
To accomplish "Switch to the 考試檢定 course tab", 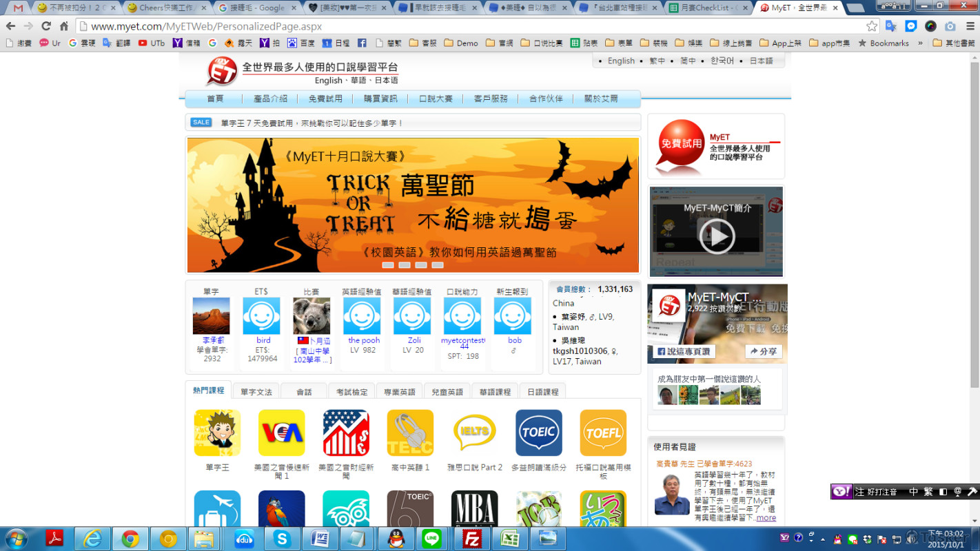I will (351, 392).
